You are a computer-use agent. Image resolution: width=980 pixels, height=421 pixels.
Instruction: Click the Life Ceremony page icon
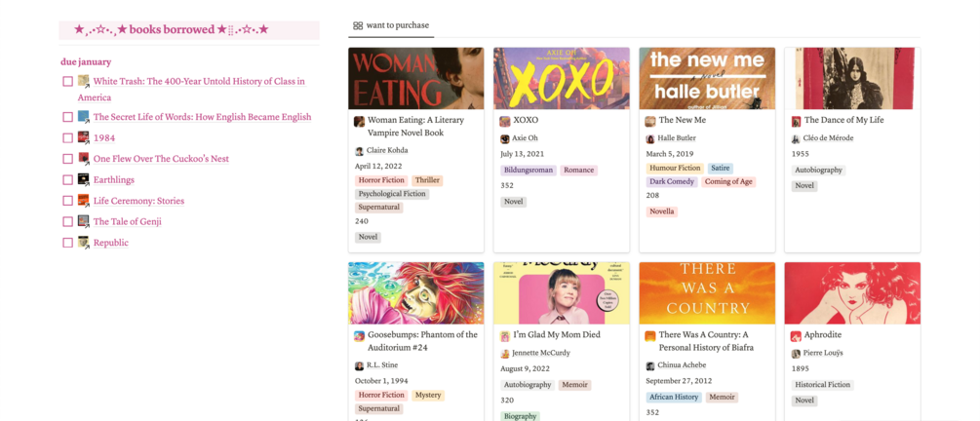tap(84, 201)
